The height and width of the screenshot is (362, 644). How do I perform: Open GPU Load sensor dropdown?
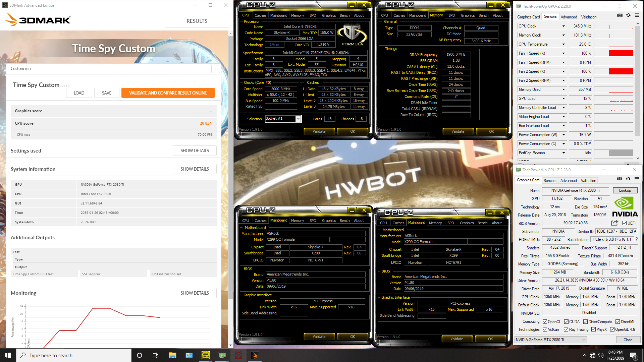[x=563, y=99]
